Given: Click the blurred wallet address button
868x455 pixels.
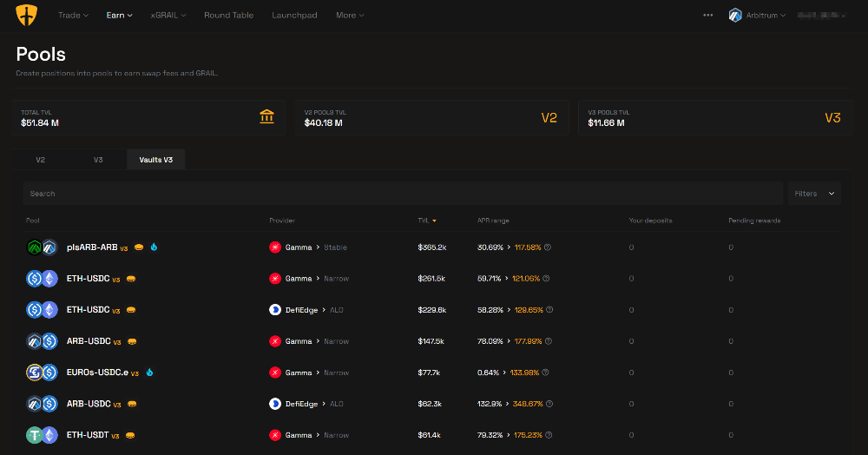Looking at the screenshot, I should tap(822, 16).
